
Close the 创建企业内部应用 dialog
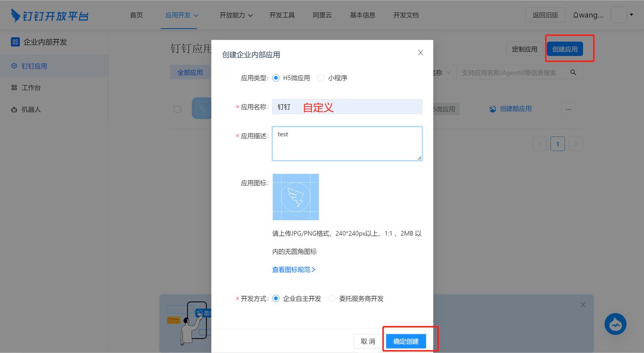[421, 53]
